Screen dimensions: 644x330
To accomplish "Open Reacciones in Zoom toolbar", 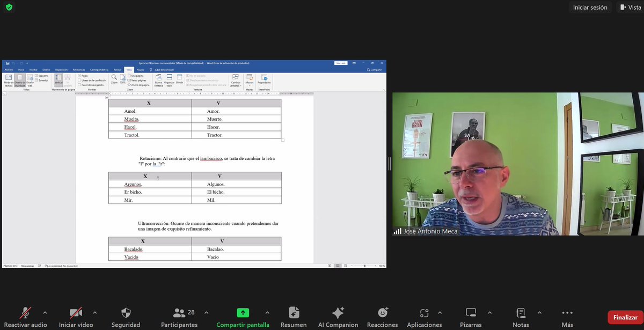I will (383, 318).
